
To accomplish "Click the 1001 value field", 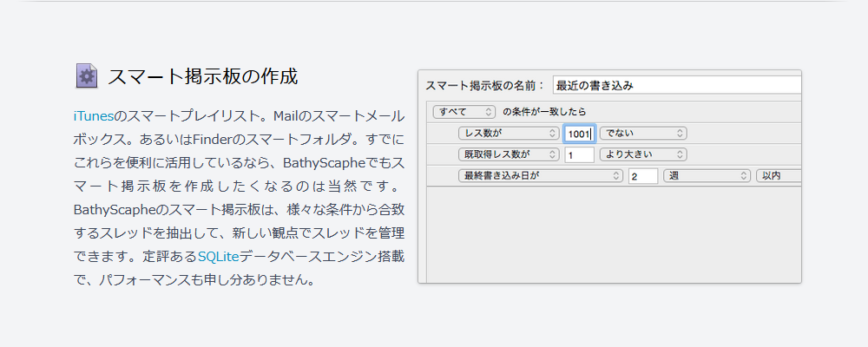I will coord(579,133).
